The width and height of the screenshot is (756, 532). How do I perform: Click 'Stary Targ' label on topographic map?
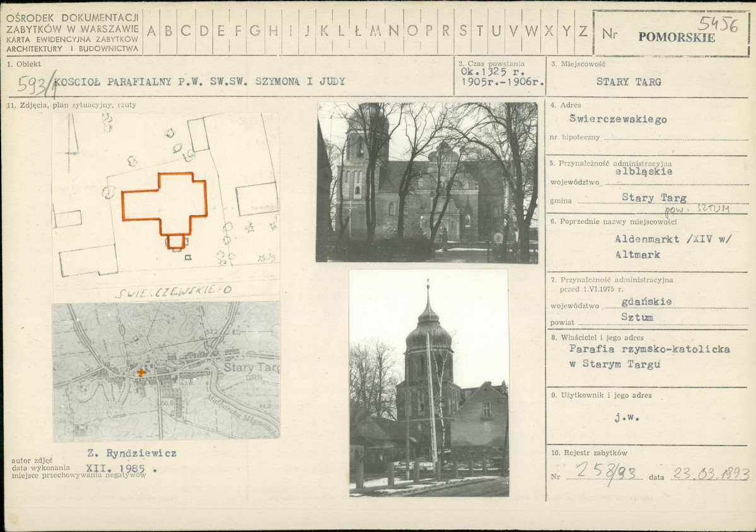[251, 367]
